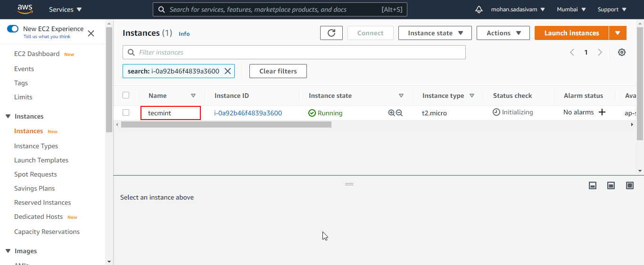The width and height of the screenshot is (644, 265).
Task: Sort by Instance type column arrow
Action: pyautogui.click(x=472, y=96)
